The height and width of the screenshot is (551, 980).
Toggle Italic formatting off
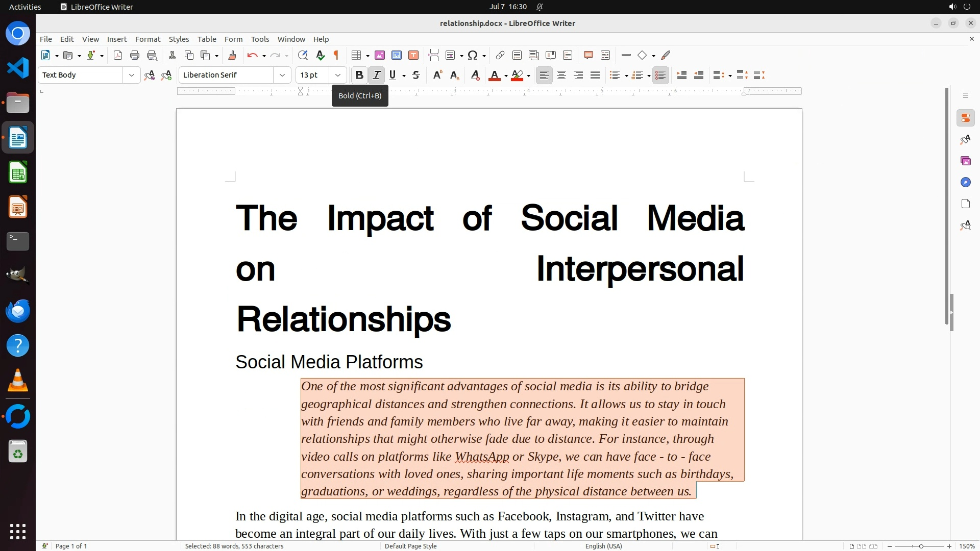(x=376, y=75)
